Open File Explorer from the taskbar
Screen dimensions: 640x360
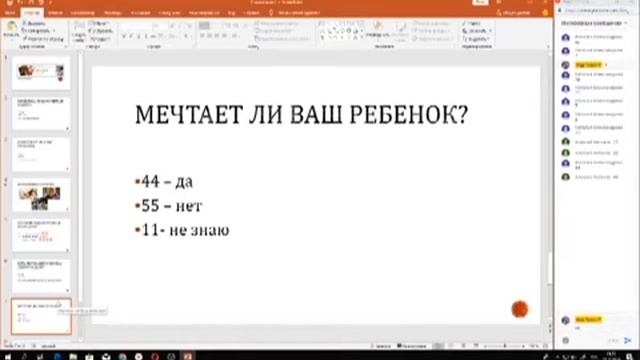coord(73,357)
